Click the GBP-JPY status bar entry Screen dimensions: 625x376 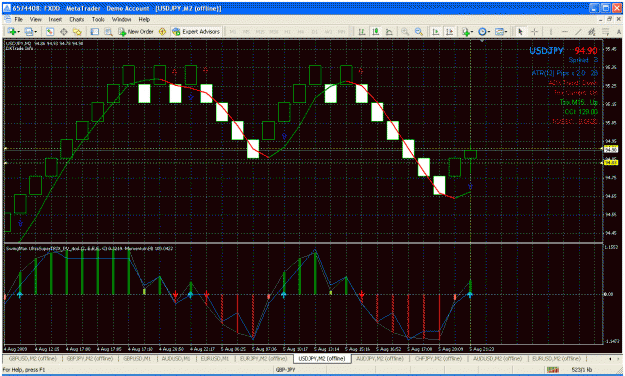285,370
